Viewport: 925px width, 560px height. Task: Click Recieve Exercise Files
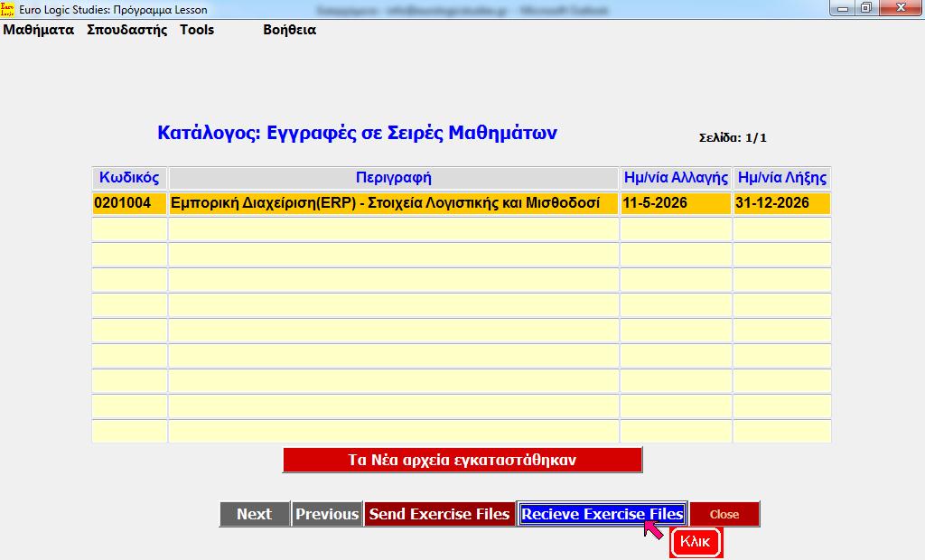click(603, 514)
